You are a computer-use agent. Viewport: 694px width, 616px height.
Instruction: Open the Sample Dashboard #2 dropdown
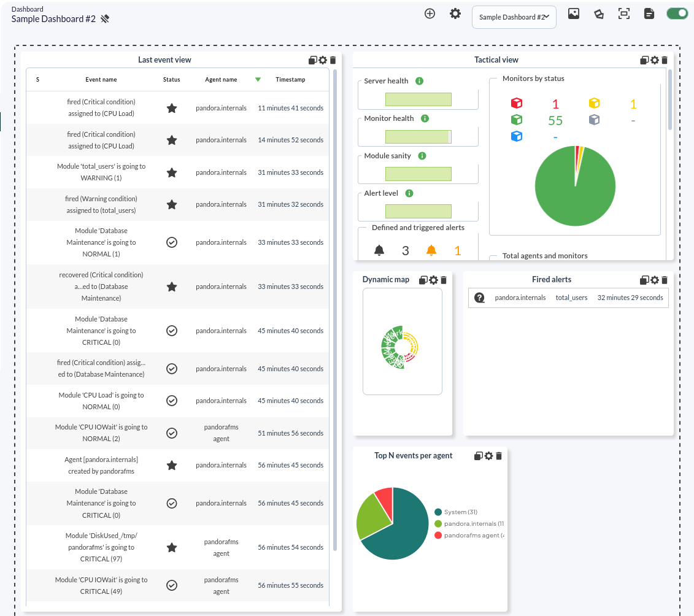514,17
